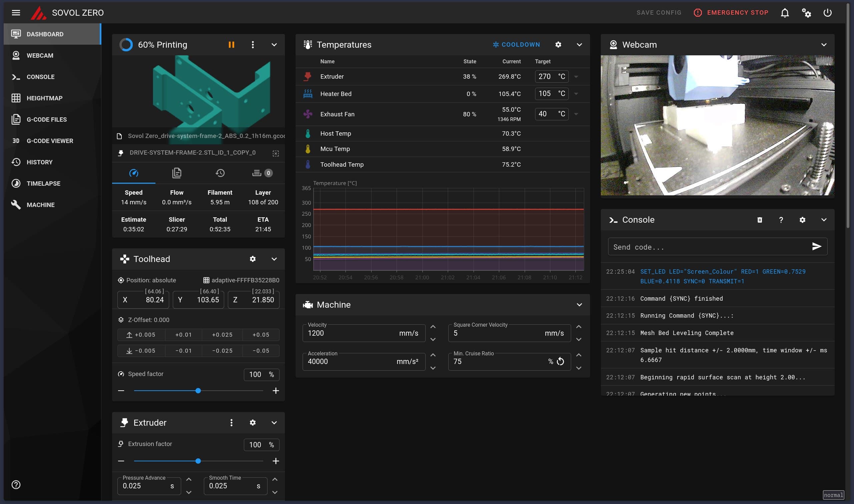Click the Speed factor percent field
Screen dimensions: 854x504
(x=262, y=375)
